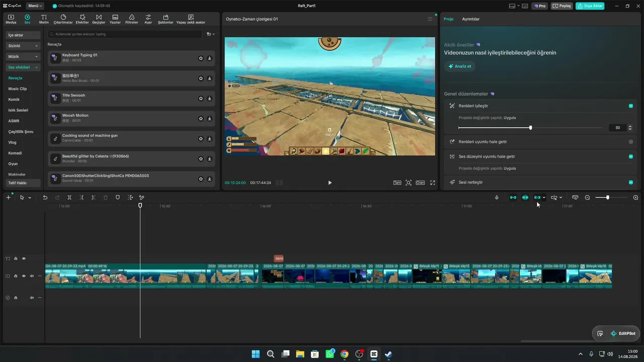The image size is (644, 362).
Task: Open File Explorer from the taskbar
Action: 300,354
